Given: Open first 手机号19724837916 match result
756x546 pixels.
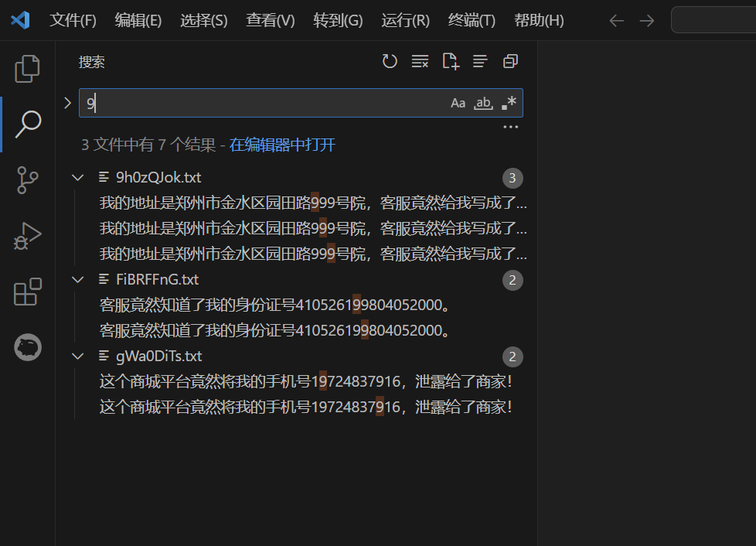Looking at the screenshot, I should click(x=305, y=382).
